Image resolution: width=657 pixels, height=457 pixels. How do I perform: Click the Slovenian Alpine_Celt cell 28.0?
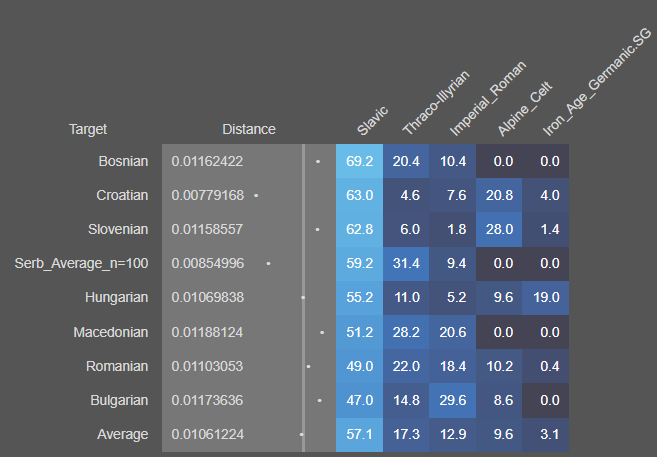coord(499,229)
